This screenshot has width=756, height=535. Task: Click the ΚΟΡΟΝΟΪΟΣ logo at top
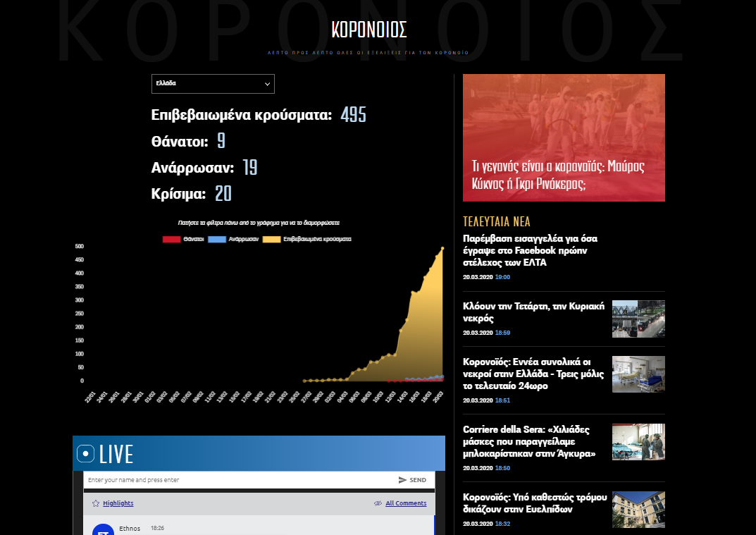tap(368, 30)
